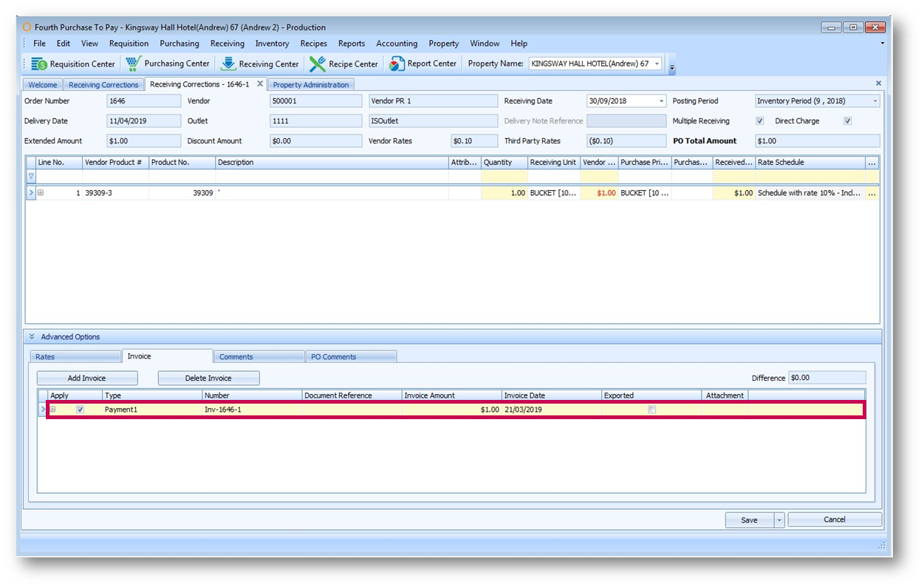This screenshot has width=924, height=584.
Task: Toggle the Direct Charge checkbox
Action: point(848,121)
